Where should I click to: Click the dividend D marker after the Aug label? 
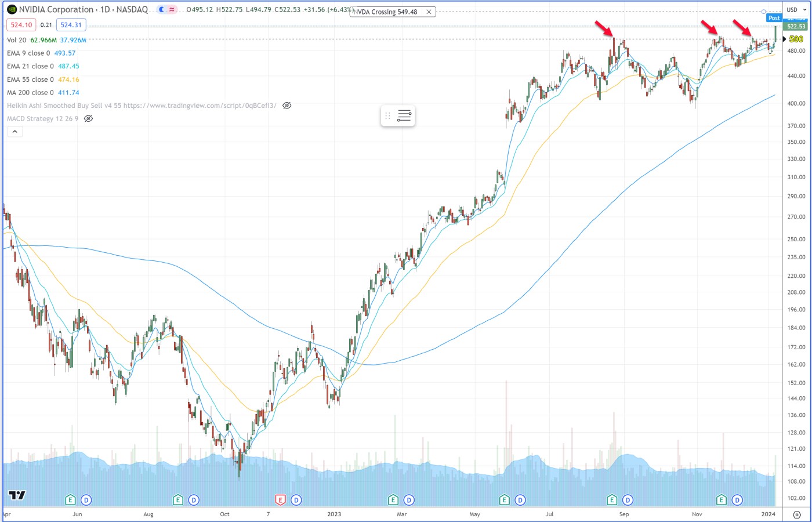pos(194,499)
